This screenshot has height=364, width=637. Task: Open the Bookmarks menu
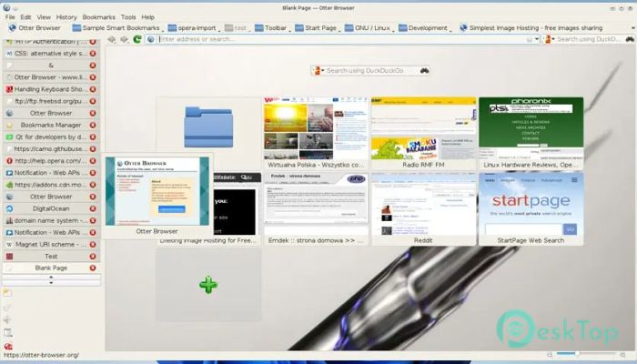pyautogui.click(x=98, y=17)
